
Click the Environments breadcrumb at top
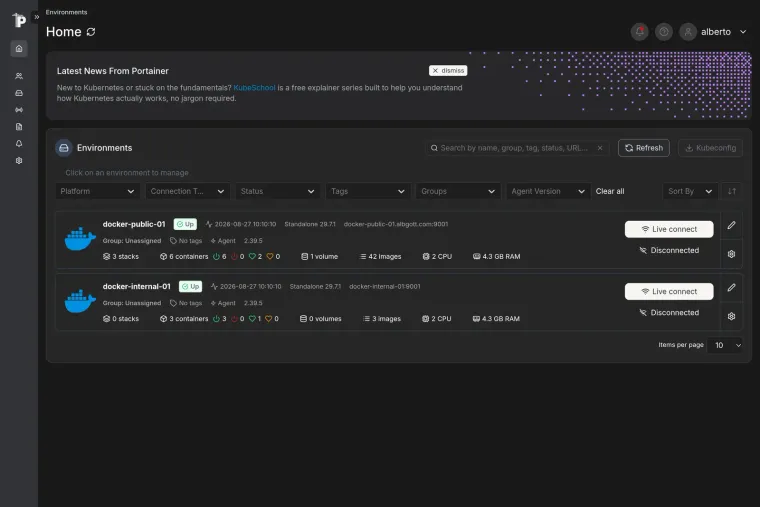(66, 12)
